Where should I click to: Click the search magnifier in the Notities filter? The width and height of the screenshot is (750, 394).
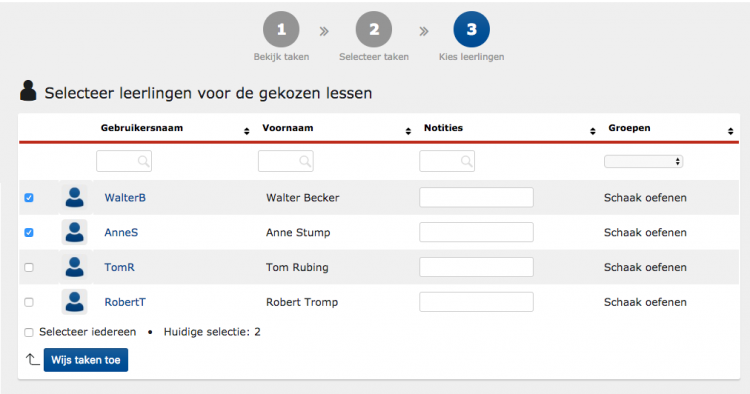(466, 162)
